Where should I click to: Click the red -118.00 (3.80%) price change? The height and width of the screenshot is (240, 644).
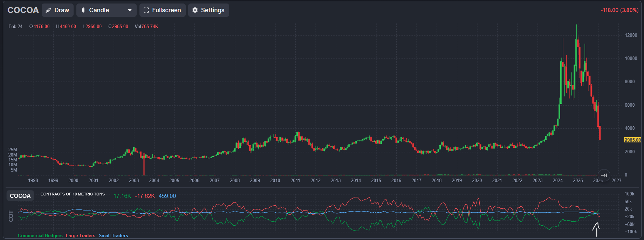[x=619, y=10]
